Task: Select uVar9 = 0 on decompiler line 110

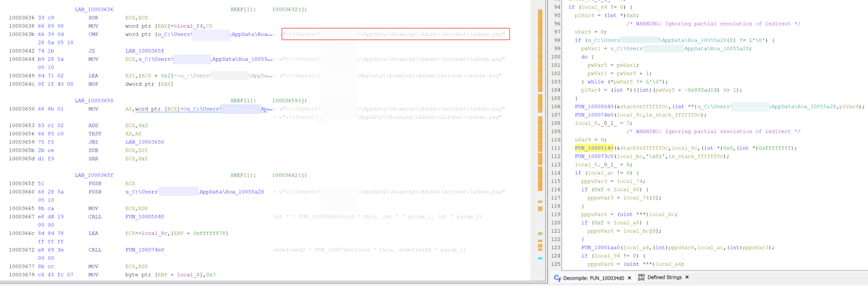Action: pyautogui.click(x=591, y=140)
